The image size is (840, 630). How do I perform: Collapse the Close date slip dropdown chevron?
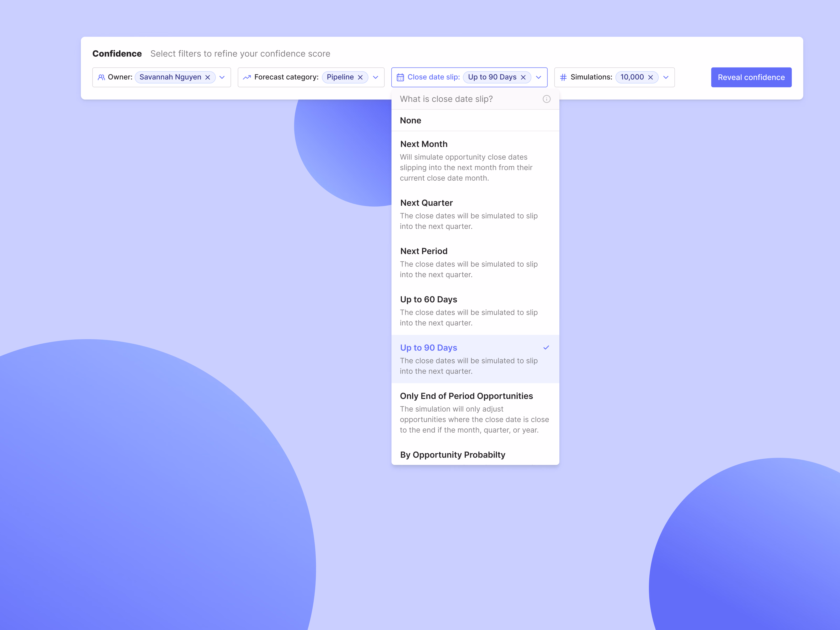[538, 77]
